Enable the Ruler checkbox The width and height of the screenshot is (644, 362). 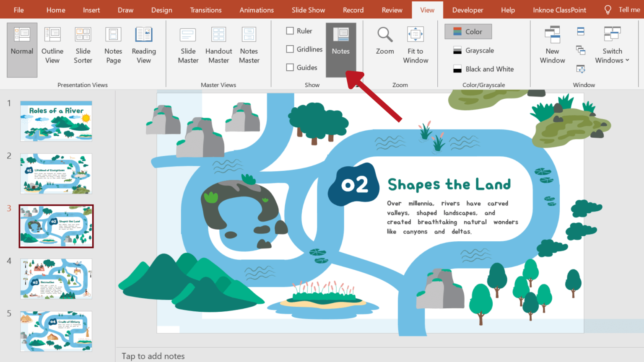pos(290,31)
